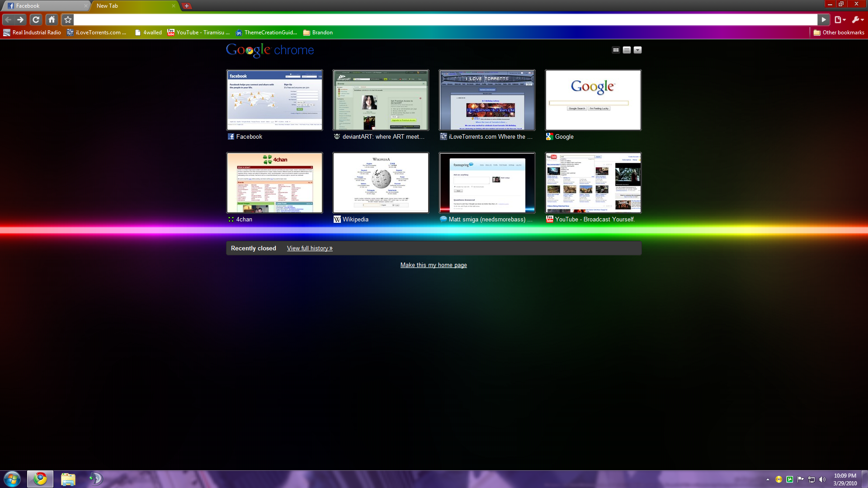Restore down the Chrome window
The width and height of the screenshot is (868, 488).
coord(841,4)
